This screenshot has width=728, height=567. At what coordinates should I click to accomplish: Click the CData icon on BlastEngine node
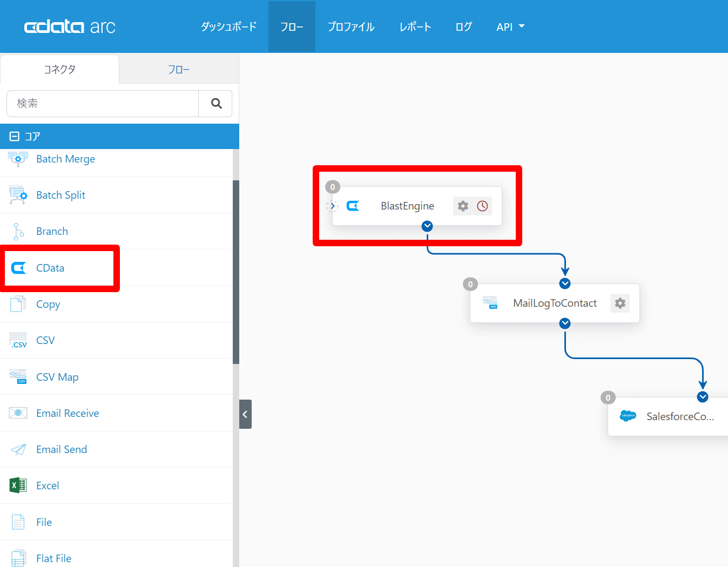[353, 206]
